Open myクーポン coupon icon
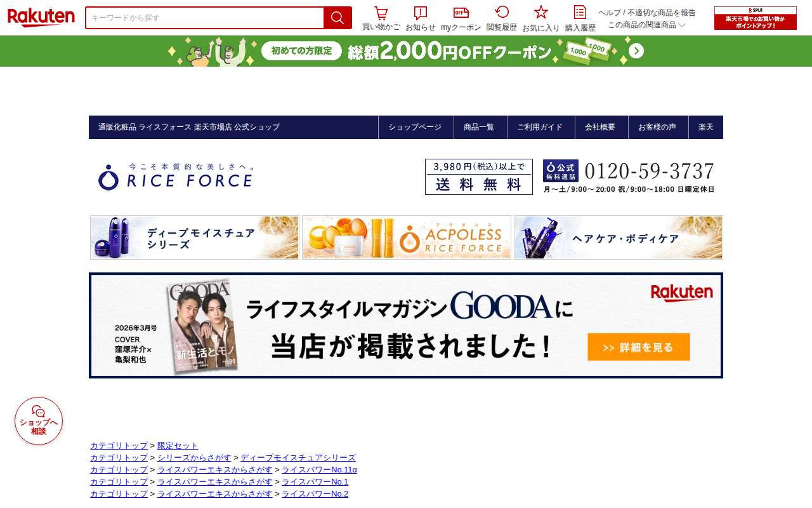Image resolution: width=812 pixels, height=508 pixels. pyautogui.click(x=461, y=18)
